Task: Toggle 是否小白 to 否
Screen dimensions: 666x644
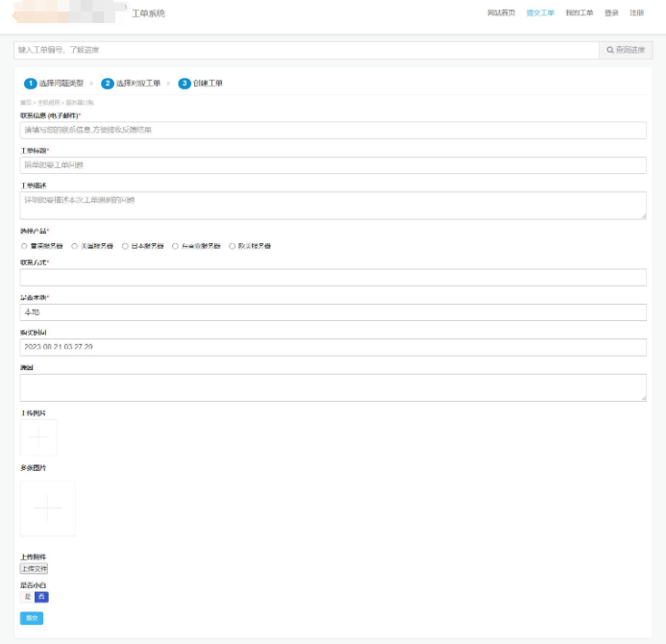Action: (x=41, y=597)
